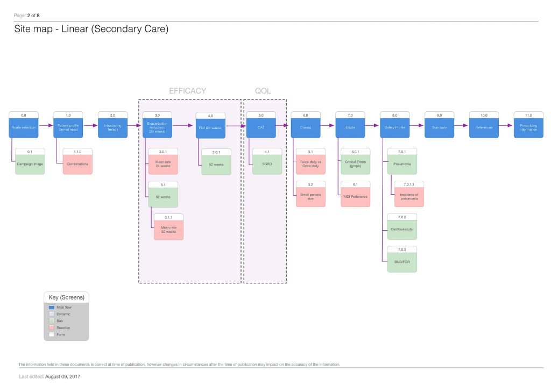Click Twice daily vs Once daily box
This screenshot has height=392, width=551.
click(x=310, y=163)
